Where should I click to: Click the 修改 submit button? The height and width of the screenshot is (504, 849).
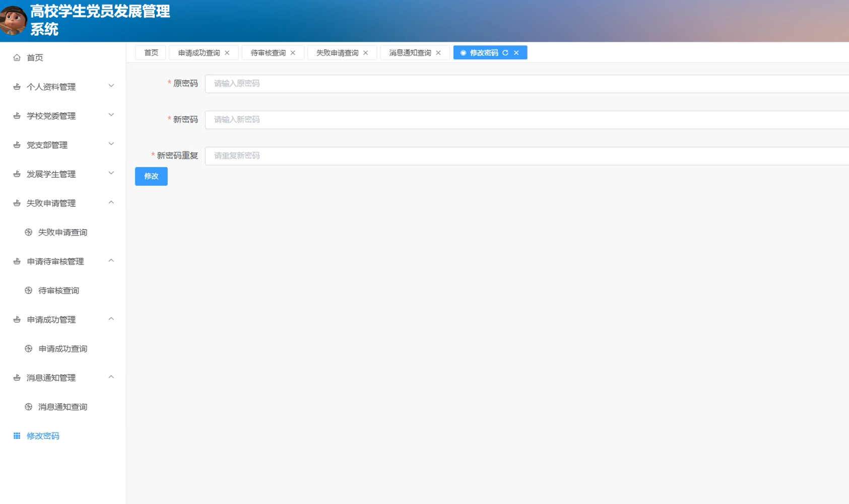tap(151, 176)
